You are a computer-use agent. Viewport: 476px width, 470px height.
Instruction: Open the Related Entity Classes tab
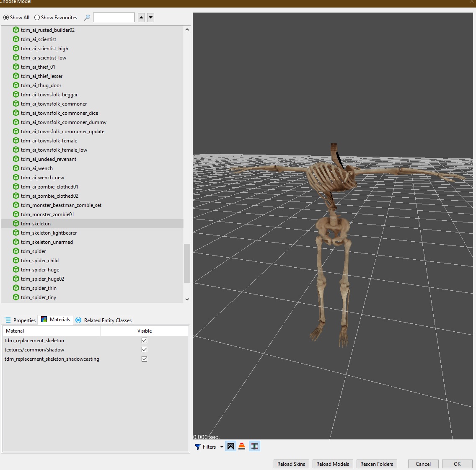103,320
